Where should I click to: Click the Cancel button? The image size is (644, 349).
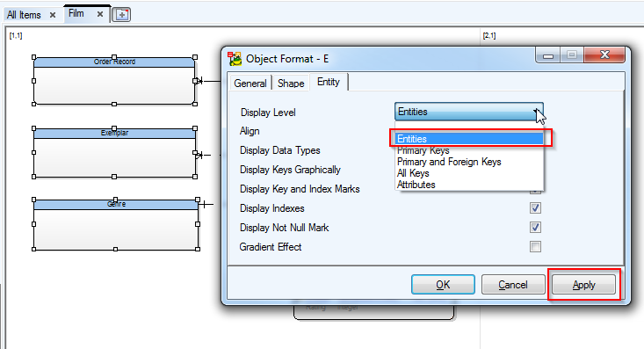(x=513, y=285)
